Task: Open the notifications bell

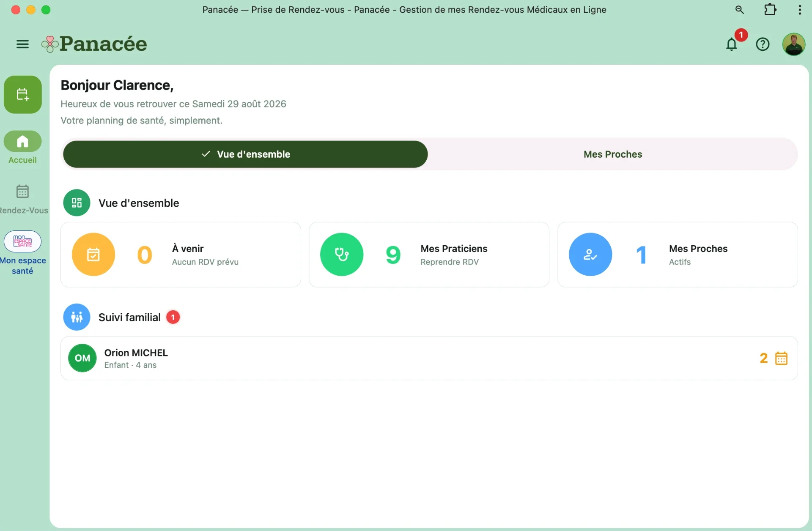Action: [732, 44]
